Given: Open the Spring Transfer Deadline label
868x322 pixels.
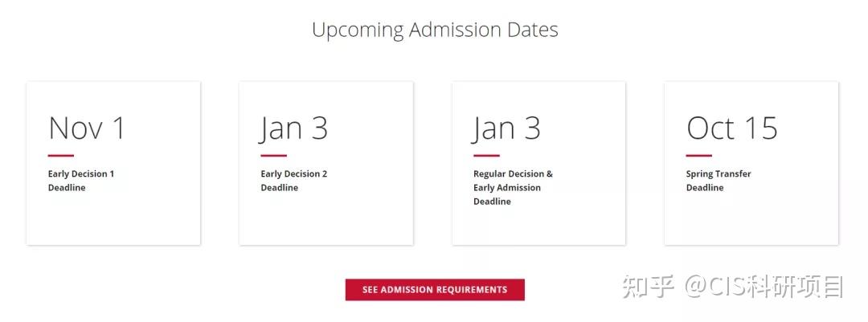Looking at the screenshot, I should click(719, 181).
